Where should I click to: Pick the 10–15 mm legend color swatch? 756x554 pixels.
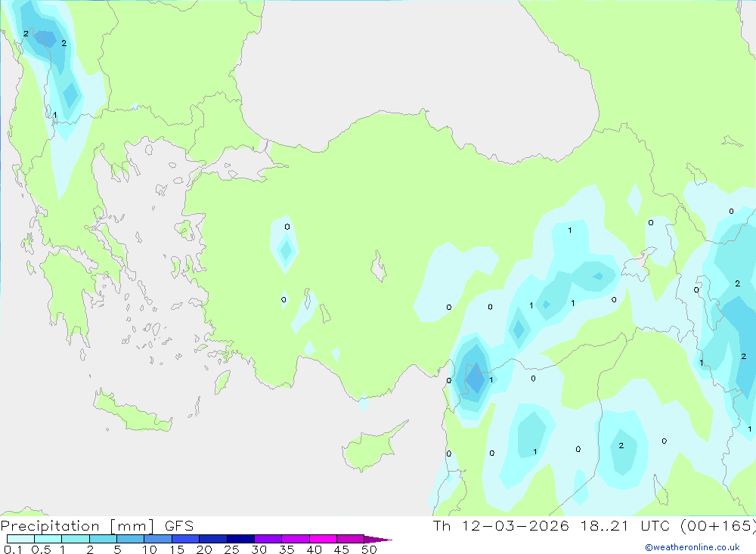tap(158, 539)
